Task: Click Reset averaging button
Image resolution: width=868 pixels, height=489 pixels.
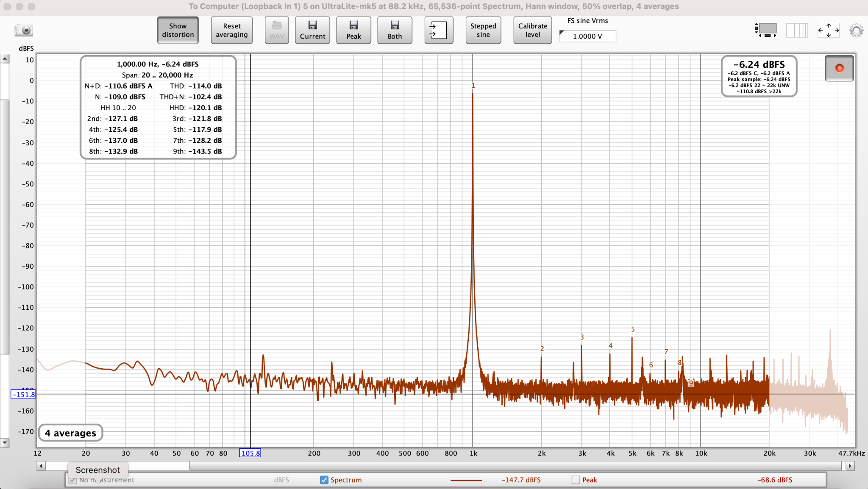Action: coord(232,30)
